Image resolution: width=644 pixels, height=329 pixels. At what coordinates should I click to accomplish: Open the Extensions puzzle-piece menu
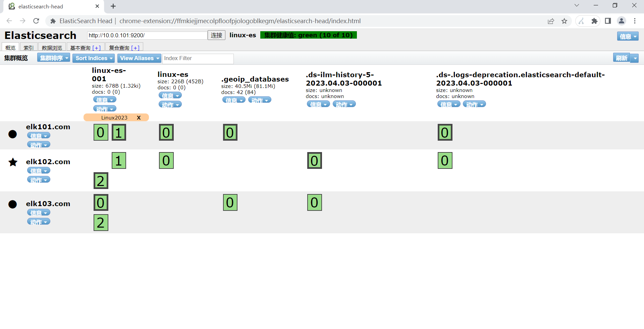(594, 21)
